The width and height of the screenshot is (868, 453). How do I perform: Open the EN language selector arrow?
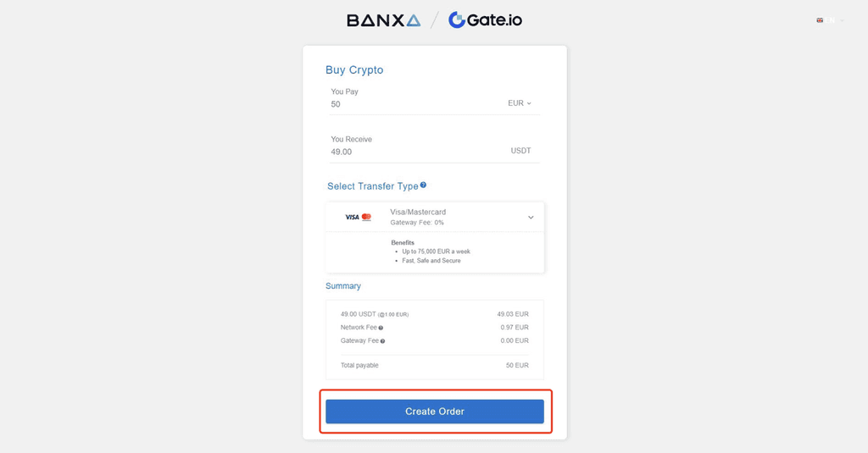click(x=842, y=20)
